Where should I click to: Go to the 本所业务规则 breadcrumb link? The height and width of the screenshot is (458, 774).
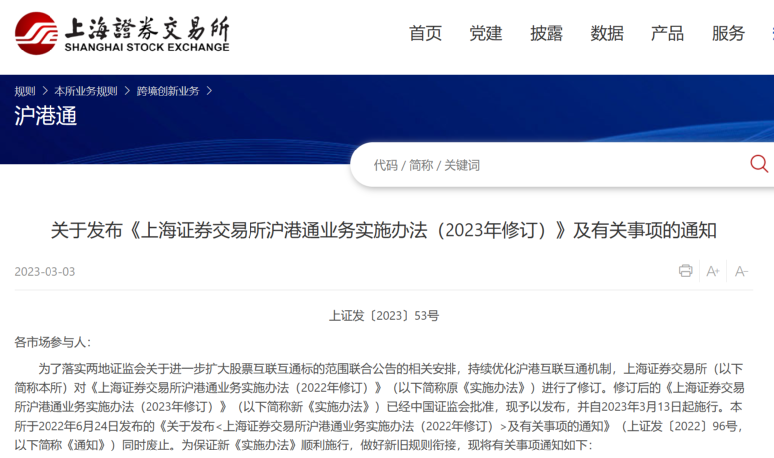pyautogui.click(x=86, y=91)
